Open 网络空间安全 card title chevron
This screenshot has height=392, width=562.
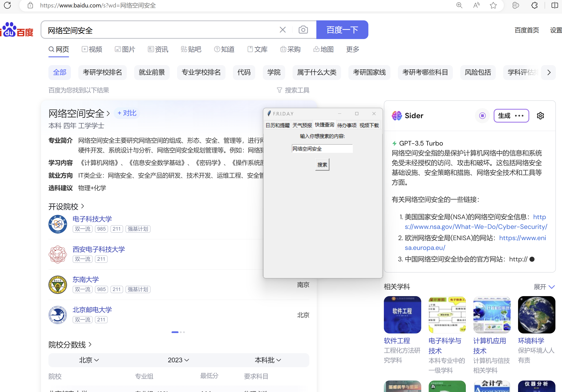point(108,113)
